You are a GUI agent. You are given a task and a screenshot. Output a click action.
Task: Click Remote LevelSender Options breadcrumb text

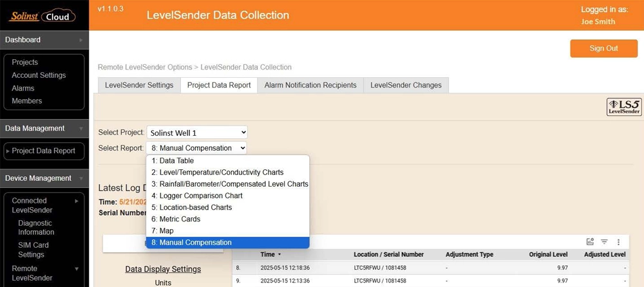pos(145,67)
